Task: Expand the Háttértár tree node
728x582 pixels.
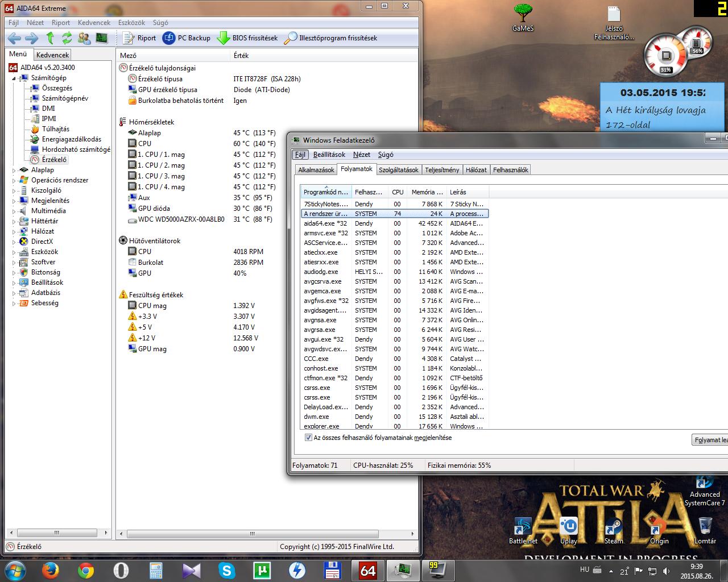Action: (14, 221)
